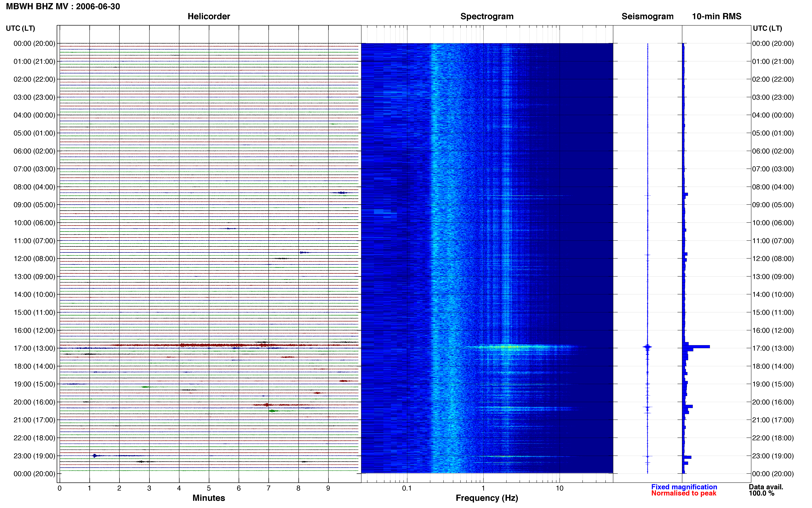Click '09:00 (05:00)' on the left time axis
812x508 pixels.
[x=34, y=205]
